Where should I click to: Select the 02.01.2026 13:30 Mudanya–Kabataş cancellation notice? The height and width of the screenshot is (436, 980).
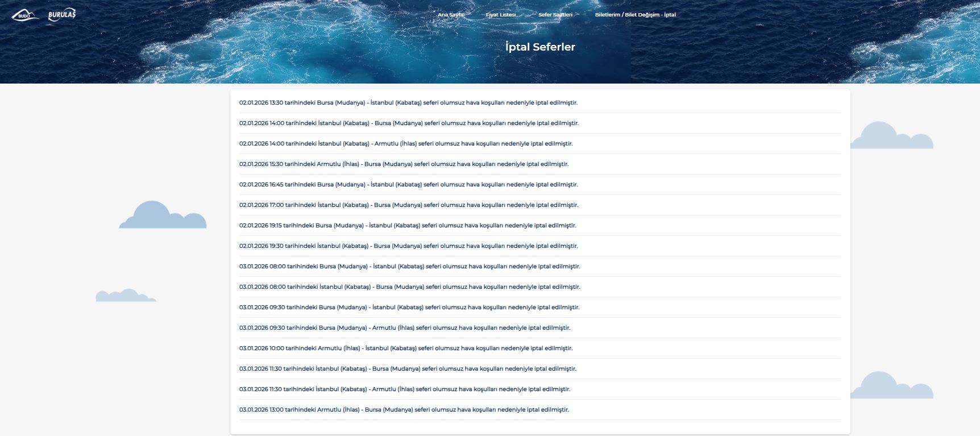pos(408,103)
